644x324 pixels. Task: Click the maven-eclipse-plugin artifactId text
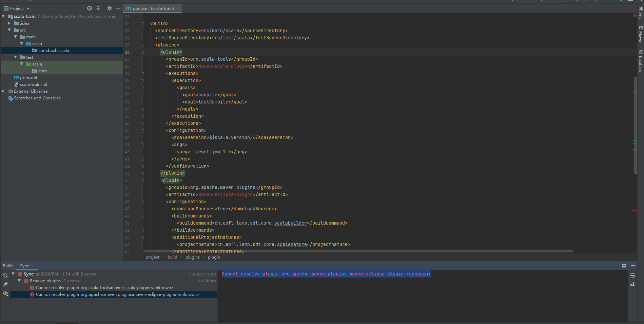[226, 195]
